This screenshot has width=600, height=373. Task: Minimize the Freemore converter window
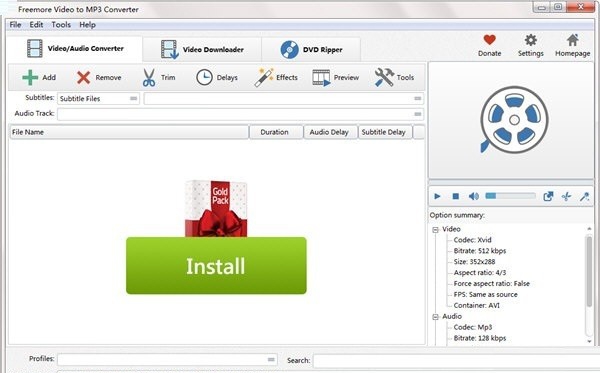point(541,7)
